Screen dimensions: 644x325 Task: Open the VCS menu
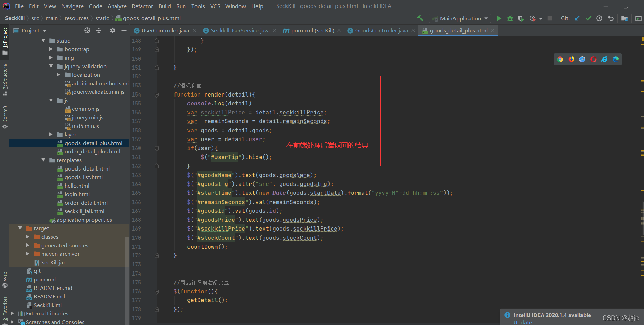[x=215, y=6]
